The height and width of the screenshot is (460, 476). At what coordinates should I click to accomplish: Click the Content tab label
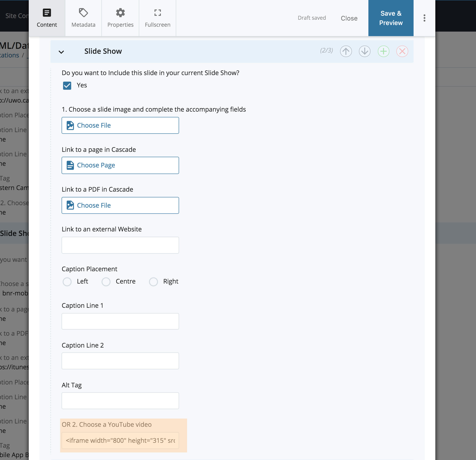[47, 24]
